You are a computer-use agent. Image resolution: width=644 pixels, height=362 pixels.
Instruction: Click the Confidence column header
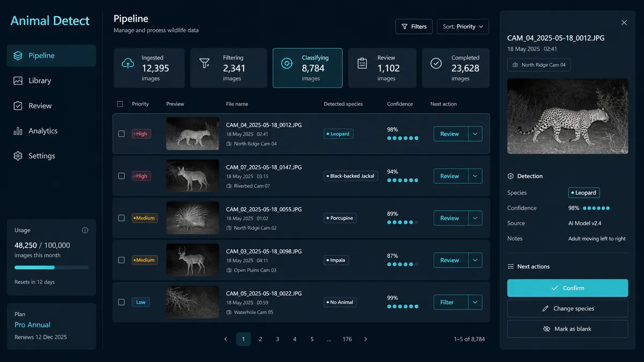click(400, 104)
